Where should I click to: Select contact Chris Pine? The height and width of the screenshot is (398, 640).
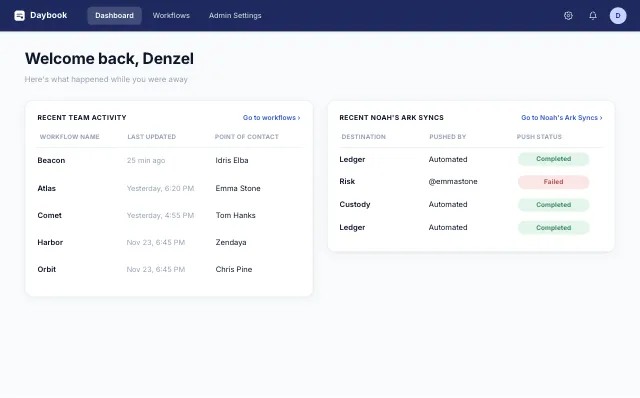tap(234, 269)
